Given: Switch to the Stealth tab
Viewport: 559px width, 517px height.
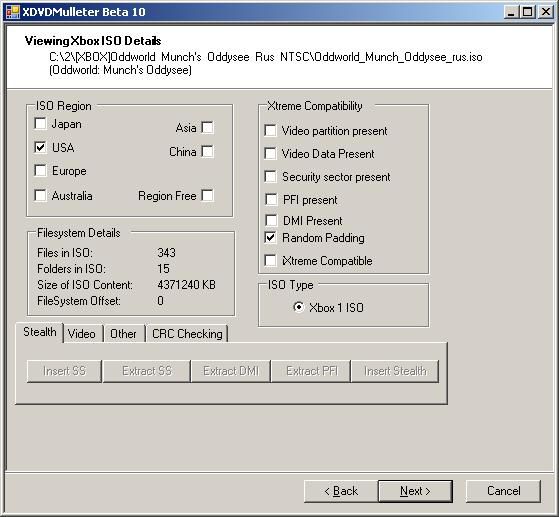Looking at the screenshot, I should pos(40,332).
